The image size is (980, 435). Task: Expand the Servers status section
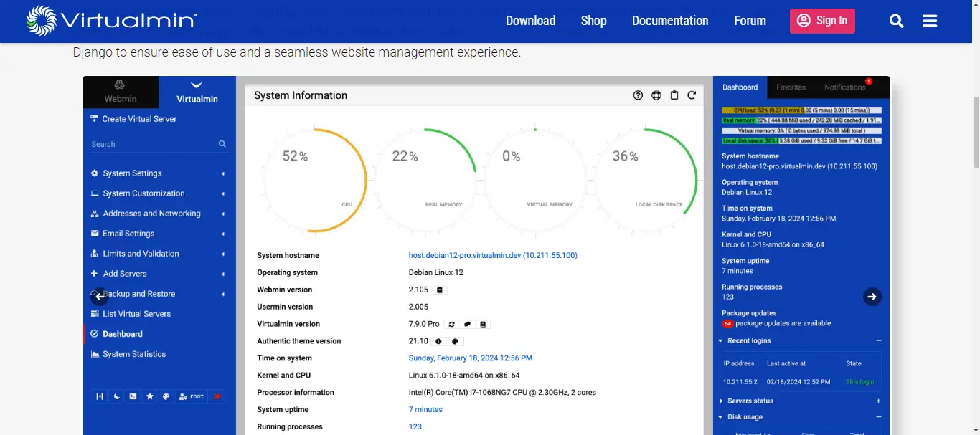[878, 401]
